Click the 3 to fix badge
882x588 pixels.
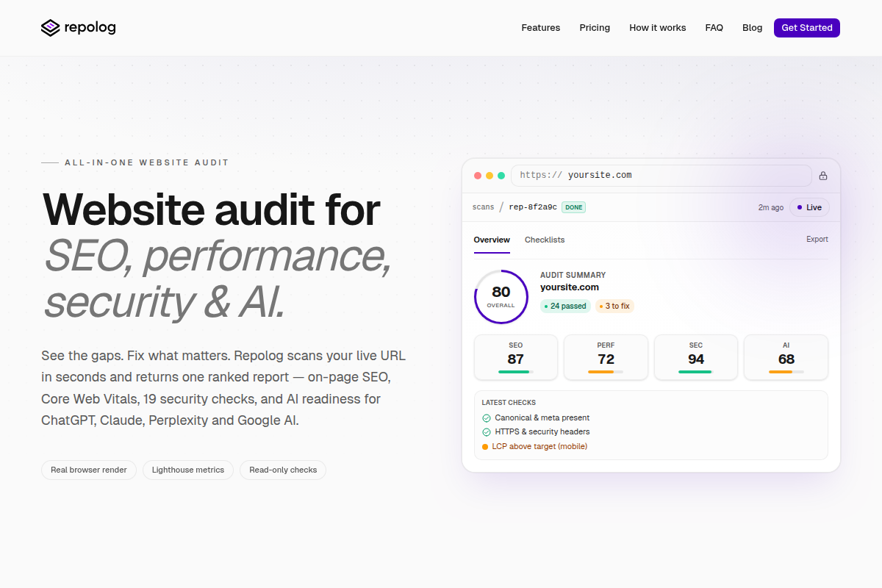(x=614, y=306)
